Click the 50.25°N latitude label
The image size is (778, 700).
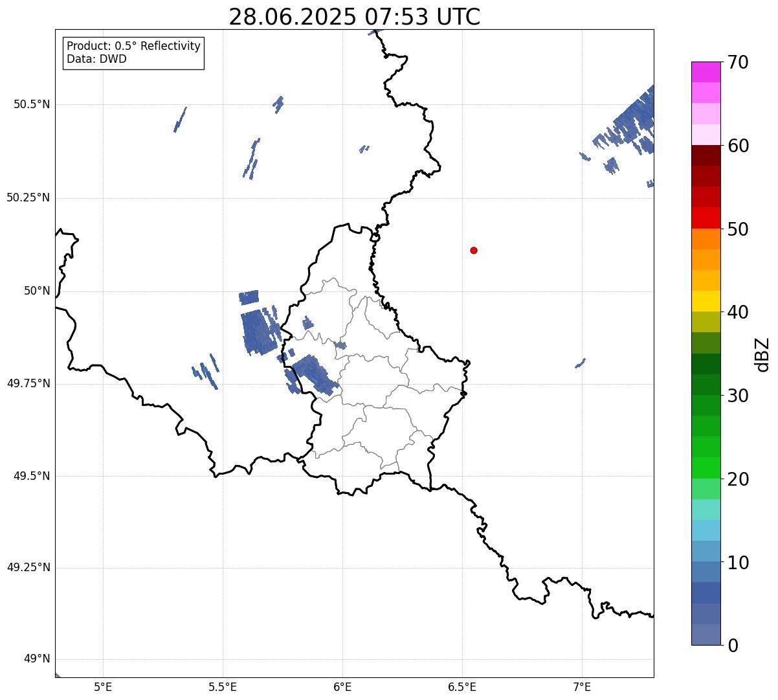(x=28, y=198)
